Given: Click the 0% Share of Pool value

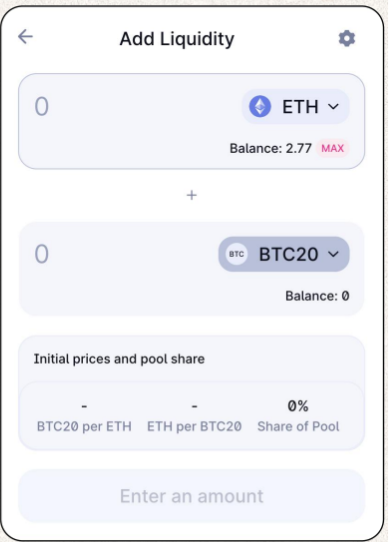Looking at the screenshot, I should pyautogui.click(x=298, y=406).
